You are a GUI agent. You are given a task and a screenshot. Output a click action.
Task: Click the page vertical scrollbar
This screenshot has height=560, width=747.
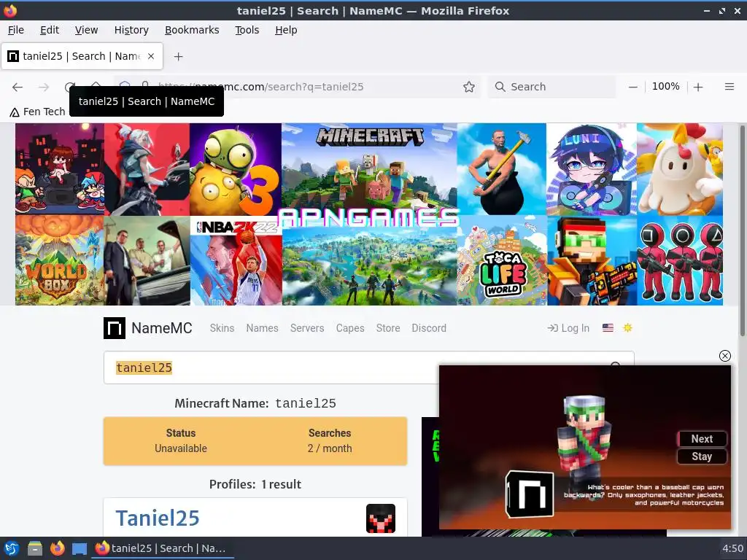point(742,231)
